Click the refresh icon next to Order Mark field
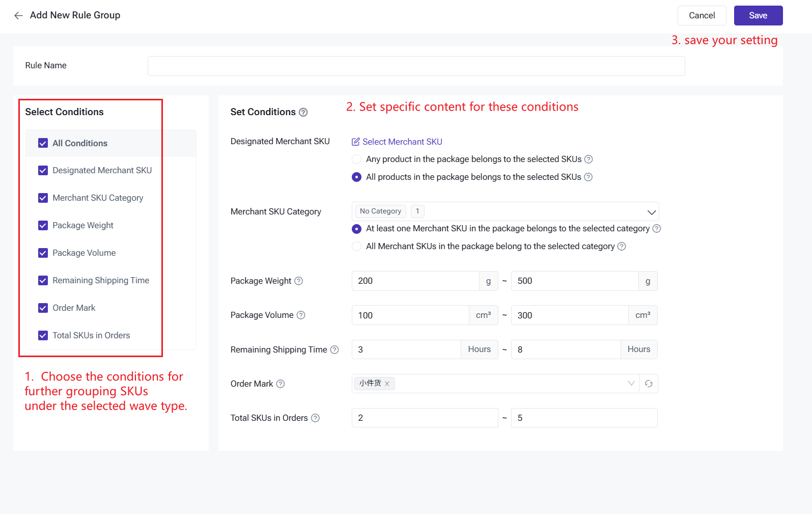 click(649, 384)
